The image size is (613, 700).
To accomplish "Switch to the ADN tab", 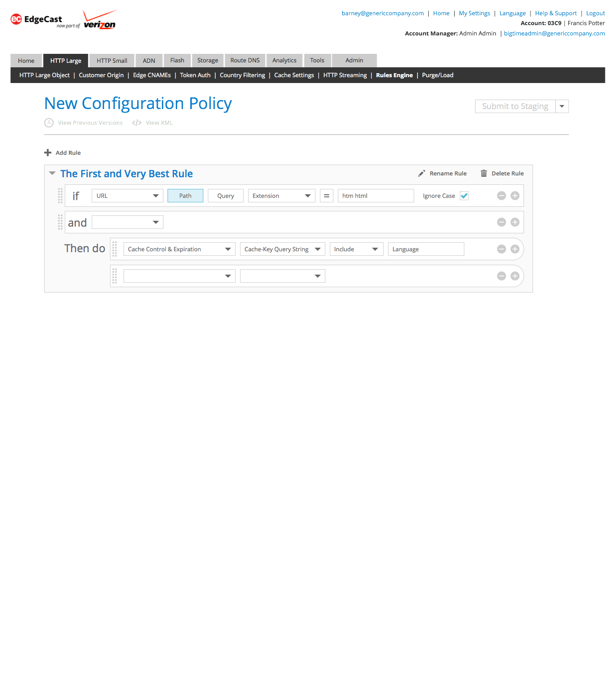I will tap(149, 61).
